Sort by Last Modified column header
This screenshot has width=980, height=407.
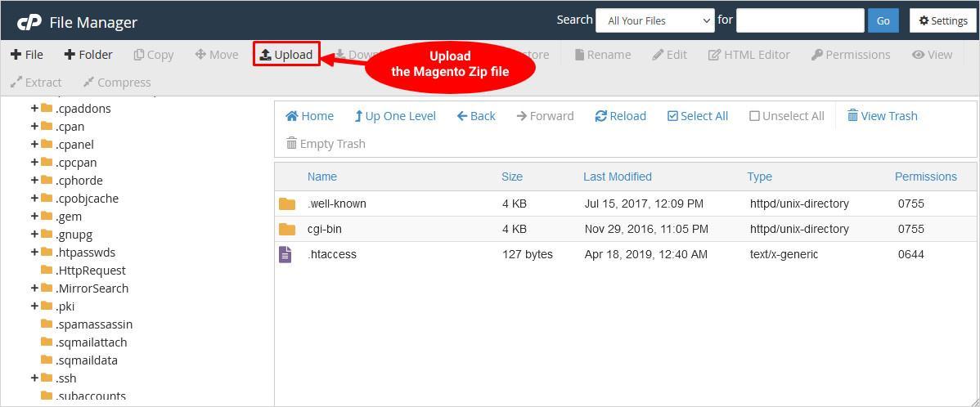coord(618,177)
